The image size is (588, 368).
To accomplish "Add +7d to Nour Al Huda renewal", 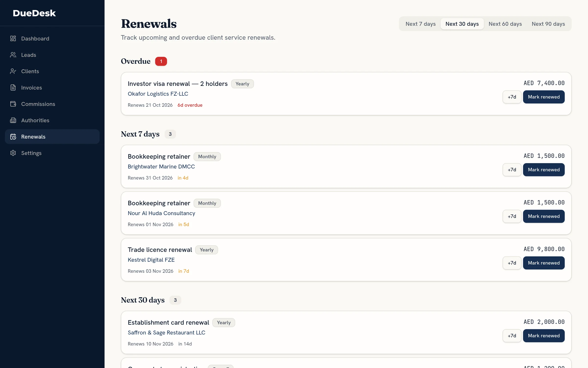I will tap(512, 216).
